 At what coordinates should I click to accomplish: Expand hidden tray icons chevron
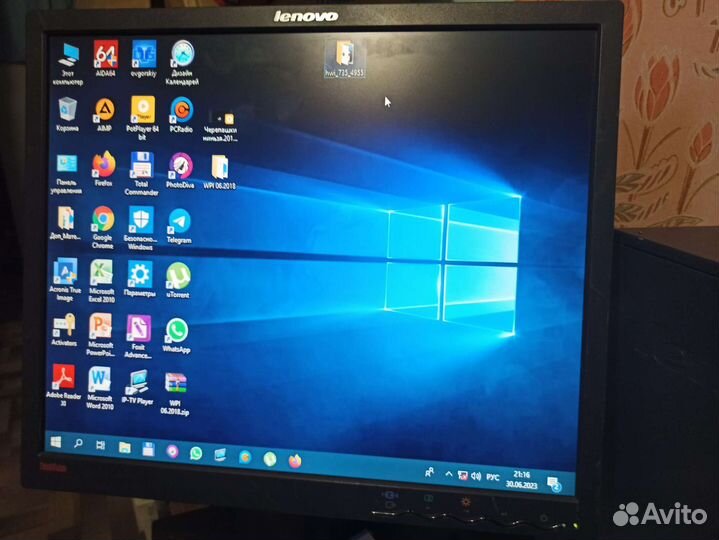click(x=449, y=474)
